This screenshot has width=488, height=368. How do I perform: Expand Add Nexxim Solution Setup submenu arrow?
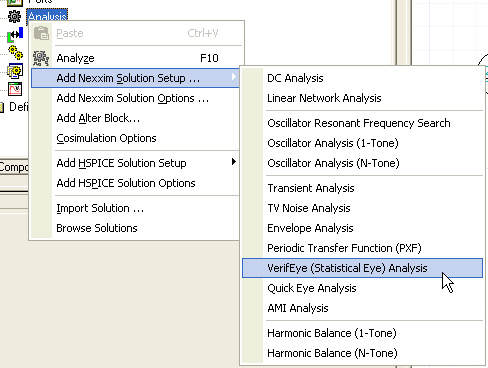[x=234, y=77]
